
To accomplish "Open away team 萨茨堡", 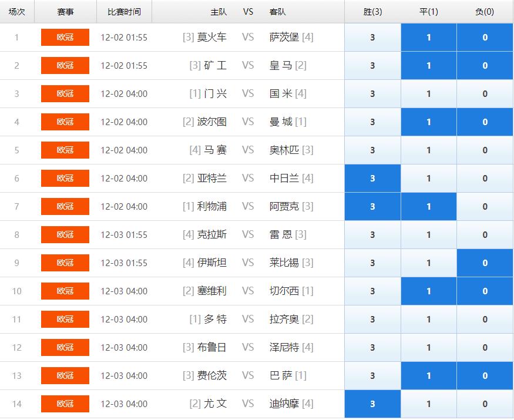I will click(284, 38).
